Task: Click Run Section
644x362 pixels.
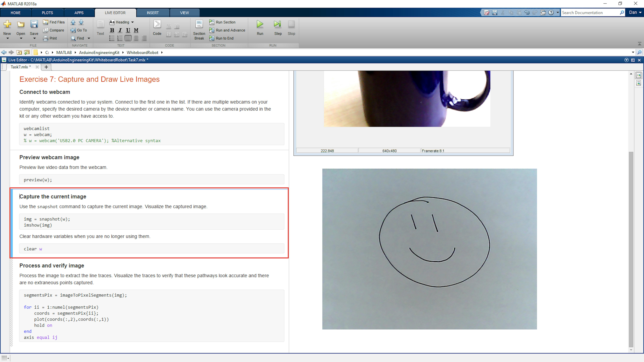Action: coord(223,22)
